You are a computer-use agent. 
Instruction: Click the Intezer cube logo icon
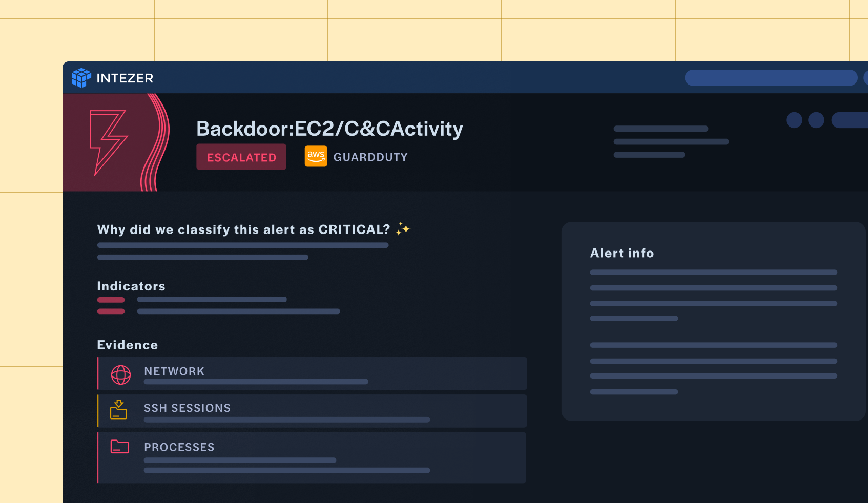81,78
